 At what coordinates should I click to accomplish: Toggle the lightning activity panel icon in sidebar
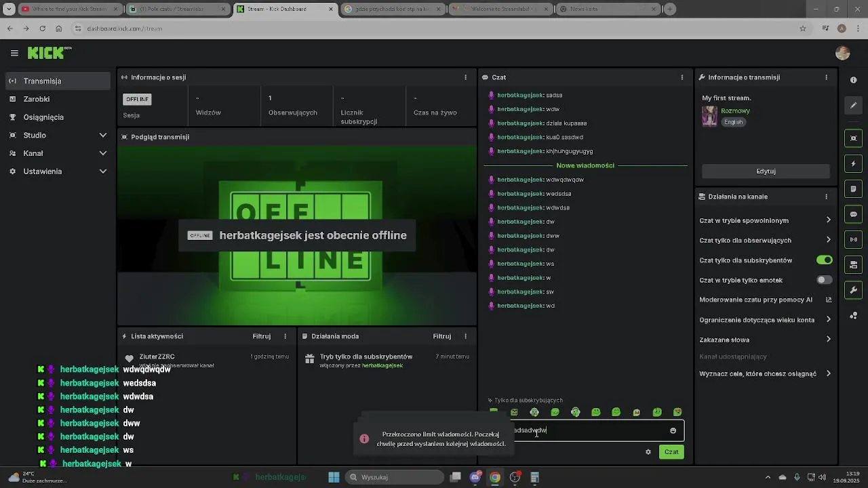tap(853, 164)
